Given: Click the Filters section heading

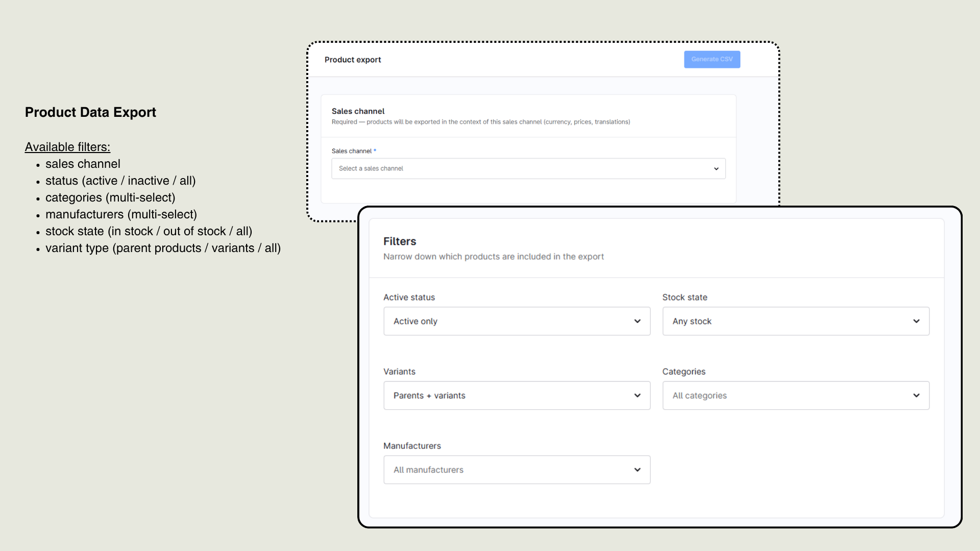Looking at the screenshot, I should click(x=400, y=241).
